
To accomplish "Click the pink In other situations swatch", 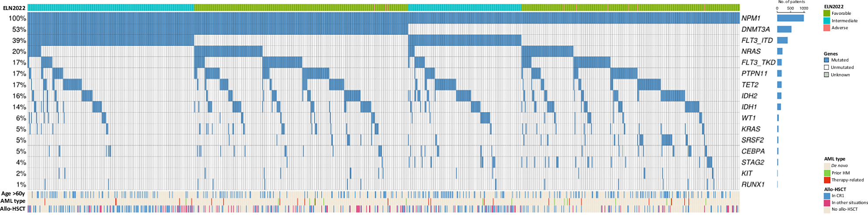I will tap(827, 203).
